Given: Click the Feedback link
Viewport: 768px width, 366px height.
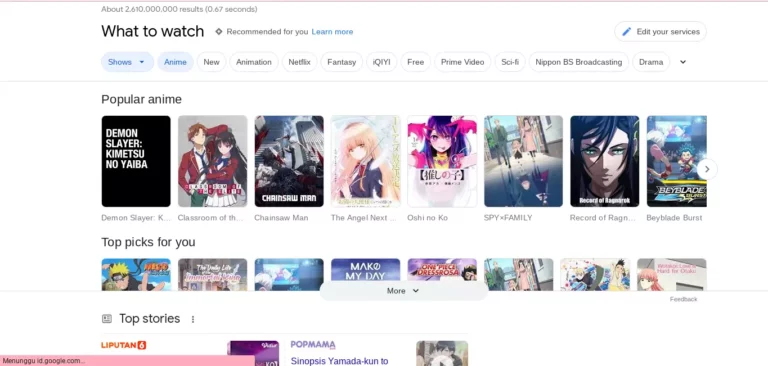Looking at the screenshot, I should coord(683,299).
